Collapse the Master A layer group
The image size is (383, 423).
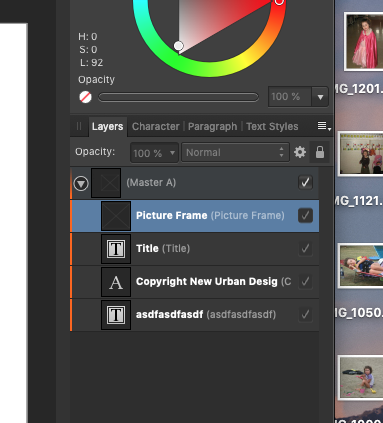click(81, 183)
